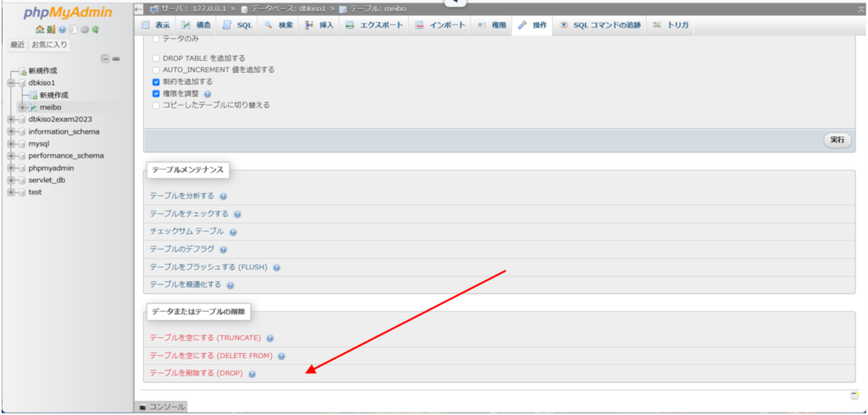
Task: Open the コンソール bar at the bottom
Action: click(161, 407)
